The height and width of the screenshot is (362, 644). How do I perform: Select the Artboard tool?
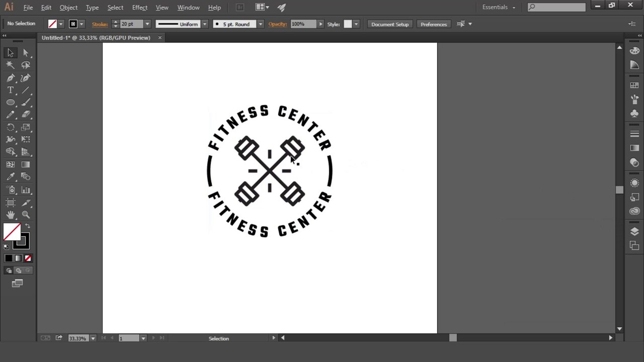click(11, 203)
